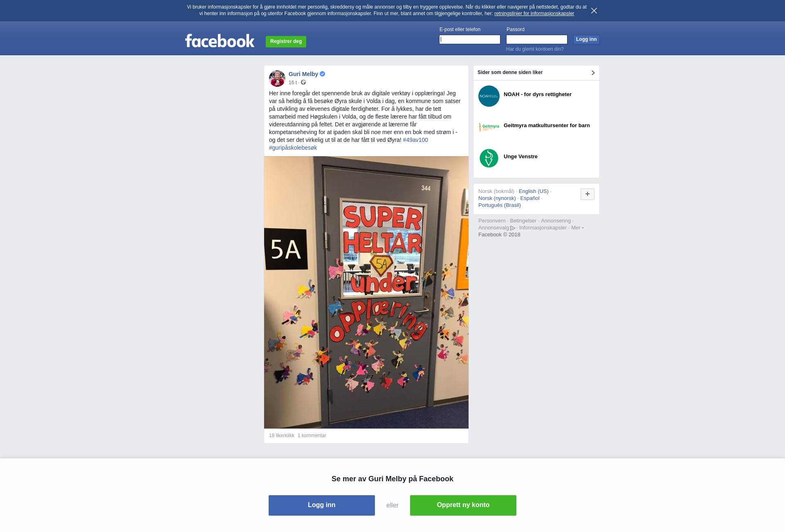Open Guri Melby's profile picture
785x532 pixels.
(x=277, y=79)
